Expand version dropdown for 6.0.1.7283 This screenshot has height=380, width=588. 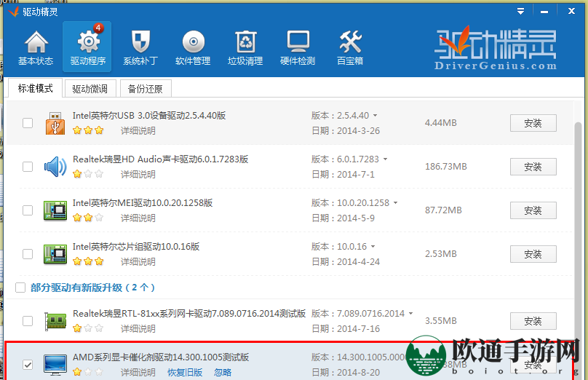[x=385, y=159]
